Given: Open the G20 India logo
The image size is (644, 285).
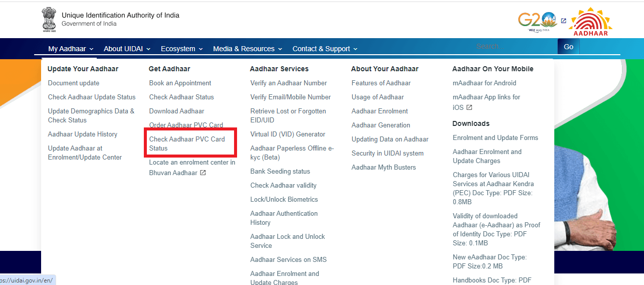Looking at the screenshot, I should (537, 22).
